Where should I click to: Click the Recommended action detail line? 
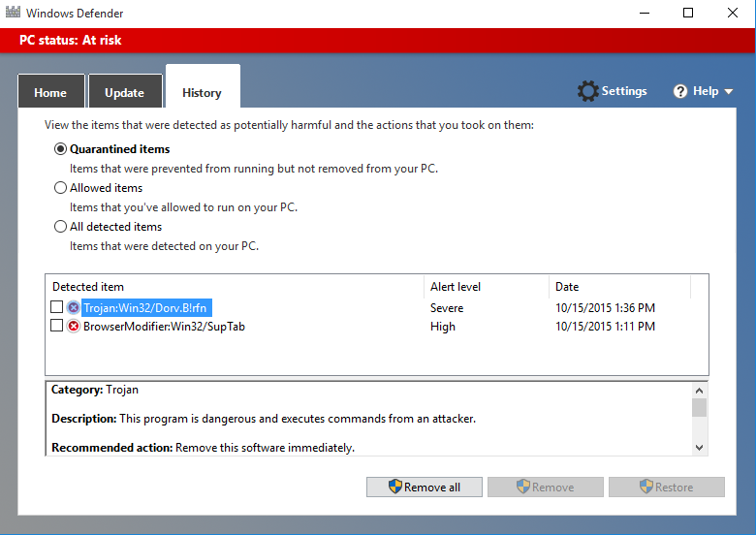click(203, 448)
